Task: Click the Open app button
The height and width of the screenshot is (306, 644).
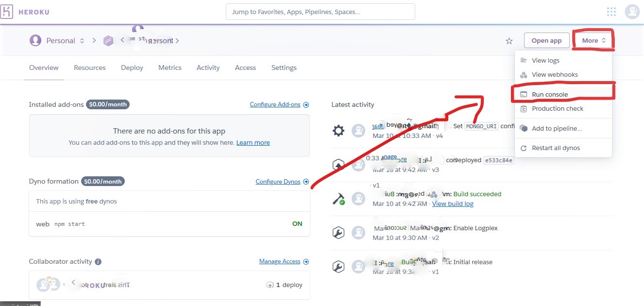Action: point(546,40)
